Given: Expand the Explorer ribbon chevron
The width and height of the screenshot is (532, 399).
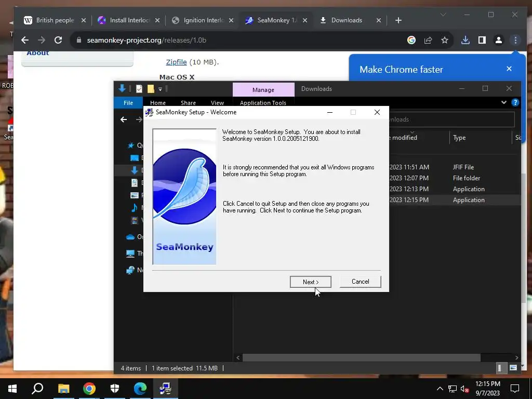Looking at the screenshot, I should click(x=504, y=102).
